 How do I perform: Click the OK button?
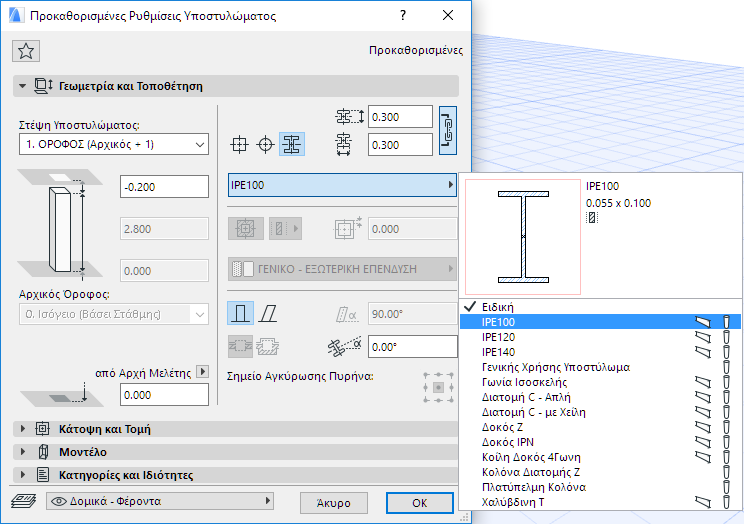[x=419, y=503]
